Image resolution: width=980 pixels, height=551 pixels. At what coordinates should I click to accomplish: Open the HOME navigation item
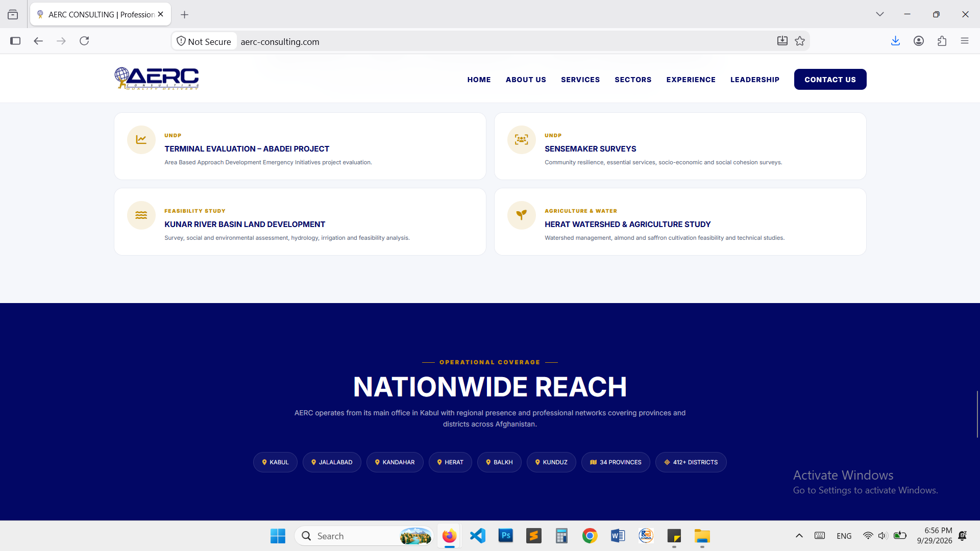pyautogui.click(x=479, y=80)
